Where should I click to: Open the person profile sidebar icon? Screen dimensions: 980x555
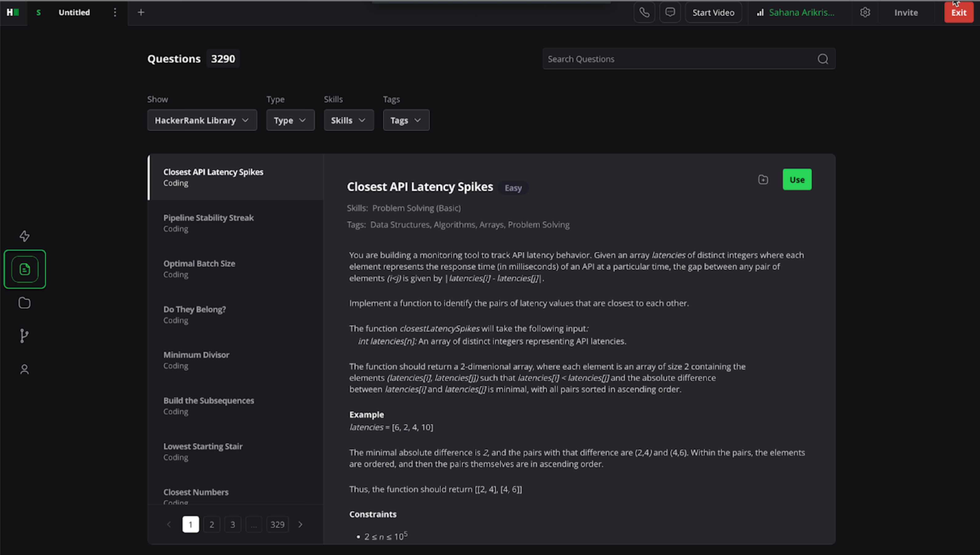click(24, 369)
